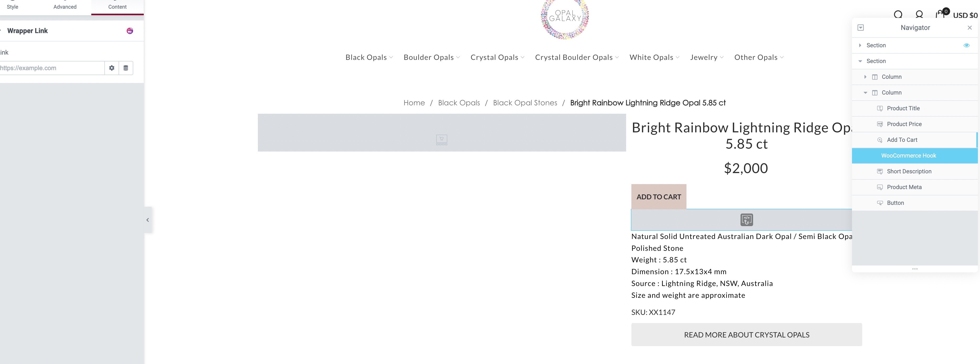Click Wrapper Link pro badge icon
The height and width of the screenshot is (364, 980).
(130, 31)
